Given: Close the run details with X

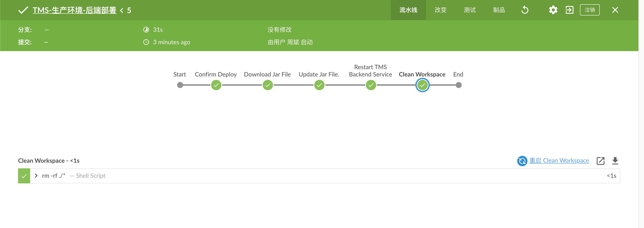Looking at the screenshot, I should point(615,10).
